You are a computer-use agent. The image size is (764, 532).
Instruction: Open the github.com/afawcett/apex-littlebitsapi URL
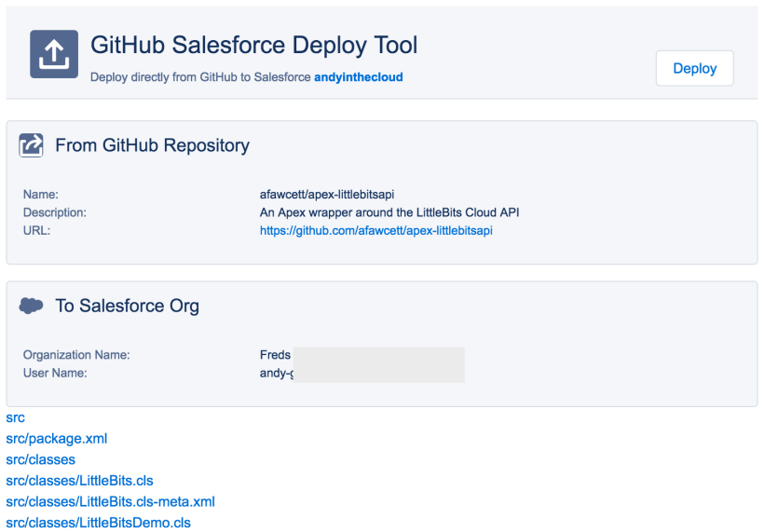click(x=376, y=230)
